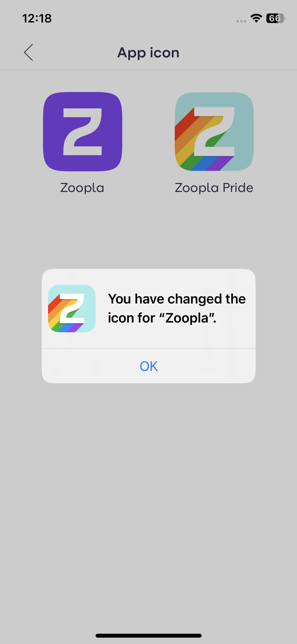Tap the white Z on purple background
The width and height of the screenshot is (297, 644).
click(83, 132)
